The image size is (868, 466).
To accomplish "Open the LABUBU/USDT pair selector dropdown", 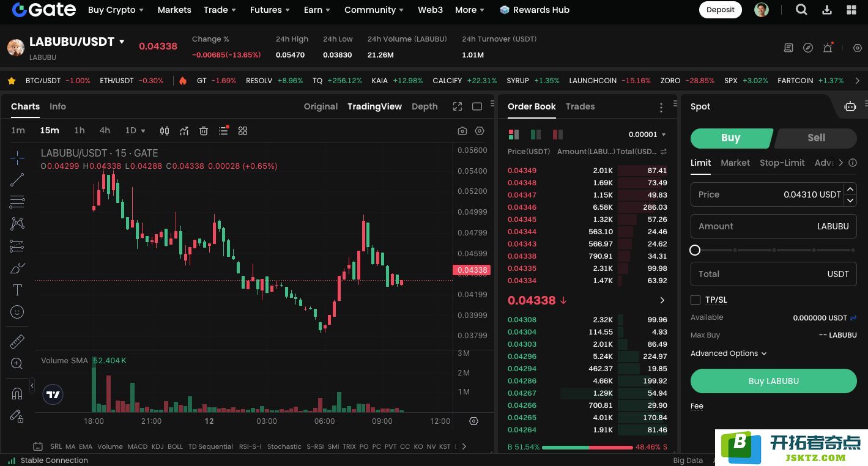I will point(122,42).
